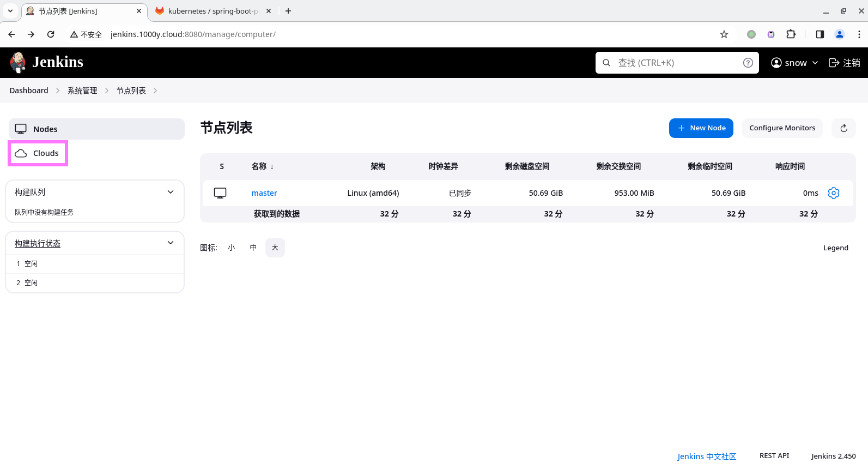Switch to kubernetes spring-boot GitLab tab
The height and width of the screenshot is (469, 868).
click(213, 11)
